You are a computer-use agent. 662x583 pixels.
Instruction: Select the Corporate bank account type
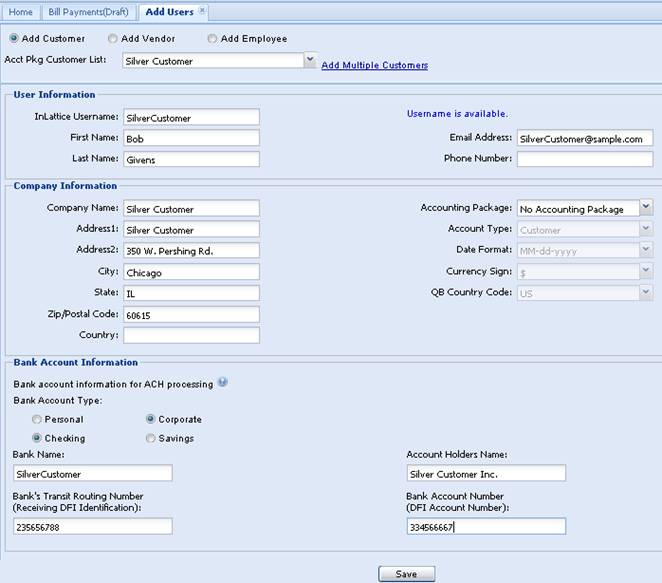click(x=151, y=420)
